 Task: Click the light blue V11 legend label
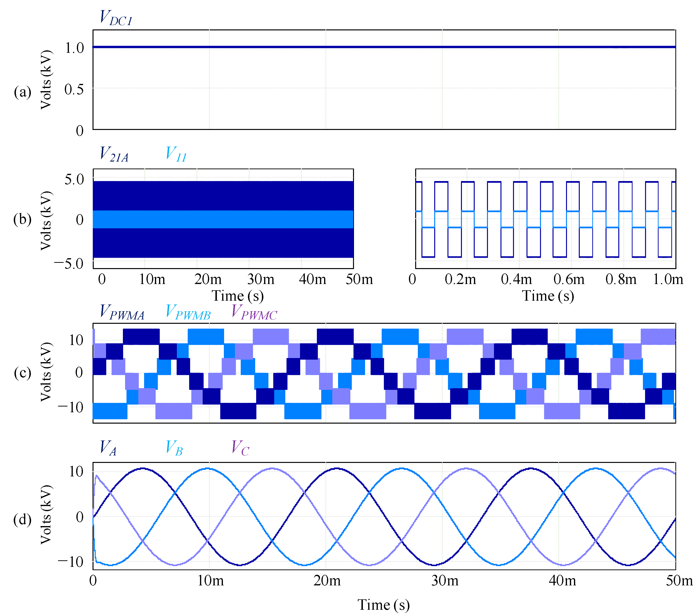176,154
